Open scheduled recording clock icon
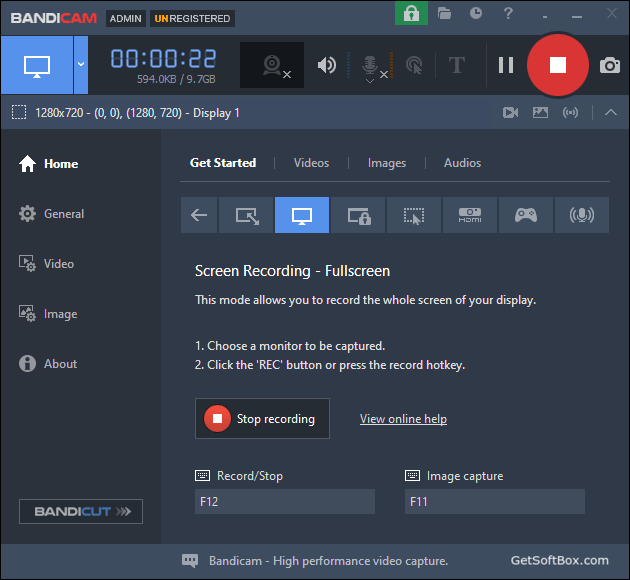Screen dimensions: 630x580 476,14
